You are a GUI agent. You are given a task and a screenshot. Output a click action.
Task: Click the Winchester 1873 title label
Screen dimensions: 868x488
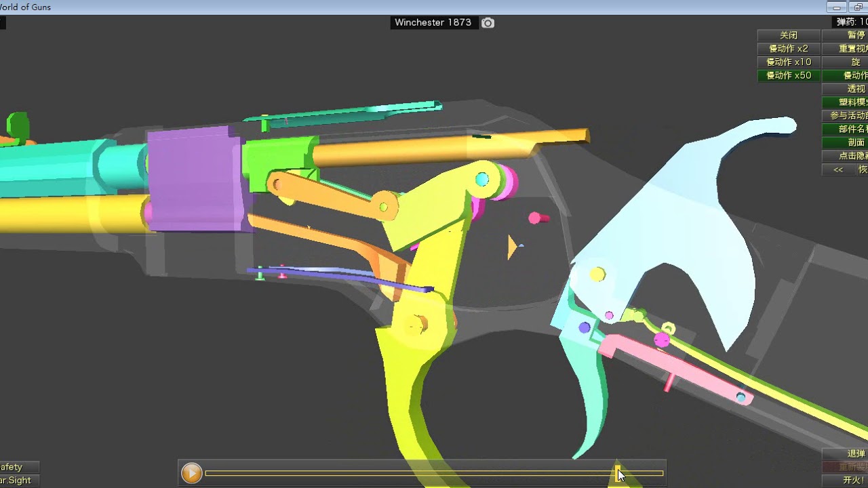point(433,22)
